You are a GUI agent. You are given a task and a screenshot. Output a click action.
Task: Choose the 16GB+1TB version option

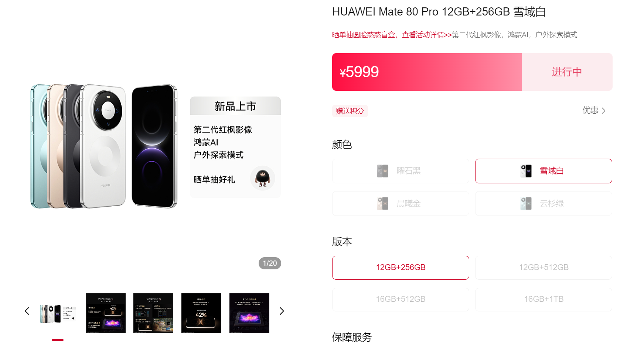[x=544, y=299]
